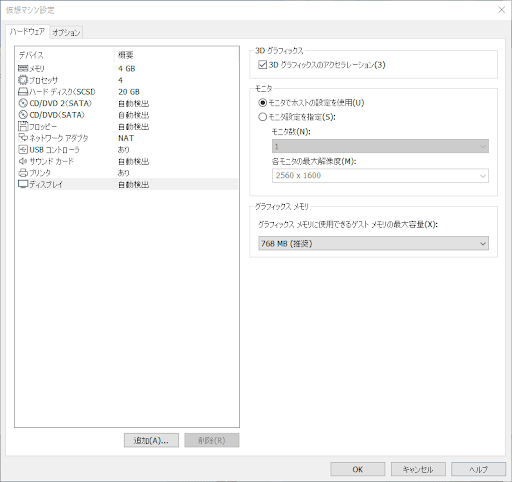Select the プリンタ printer icon

[23, 173]
